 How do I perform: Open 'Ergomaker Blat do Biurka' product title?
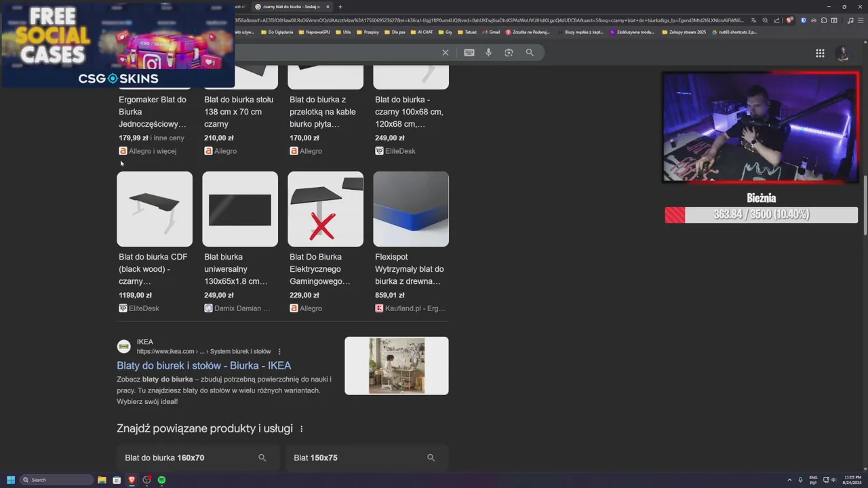coord(153,112)
